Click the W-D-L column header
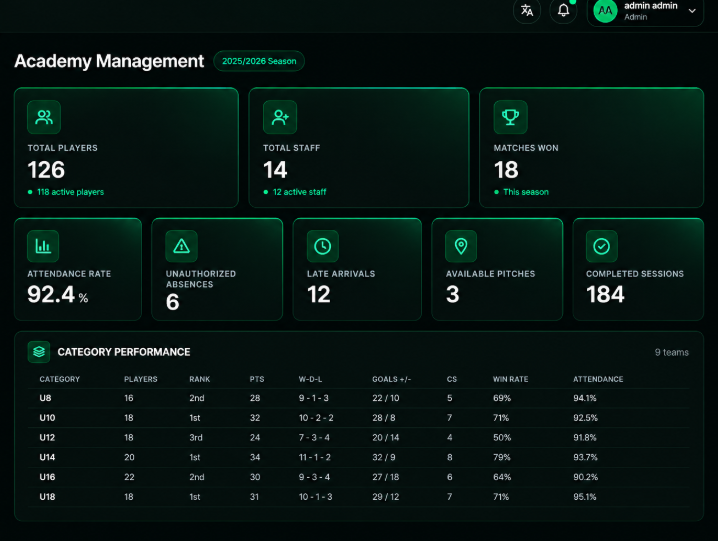Image resolution: width=718 pixels, height=541 pixels. coord(310,379)
